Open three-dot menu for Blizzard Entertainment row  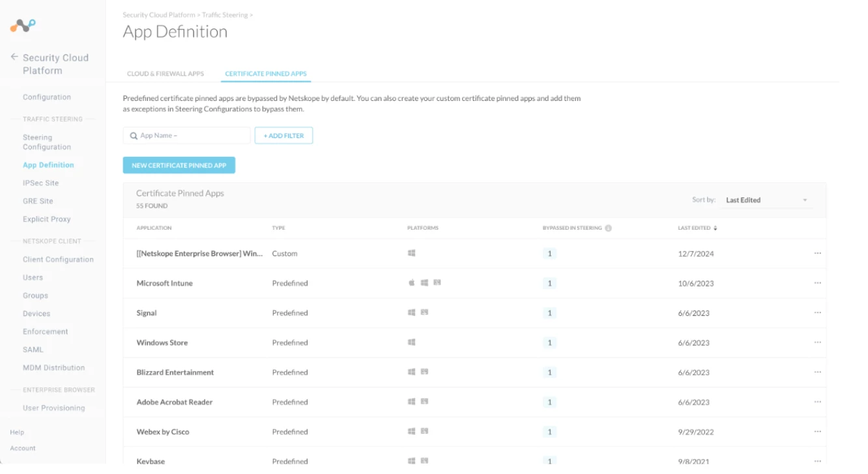click(x=817, y=372)
